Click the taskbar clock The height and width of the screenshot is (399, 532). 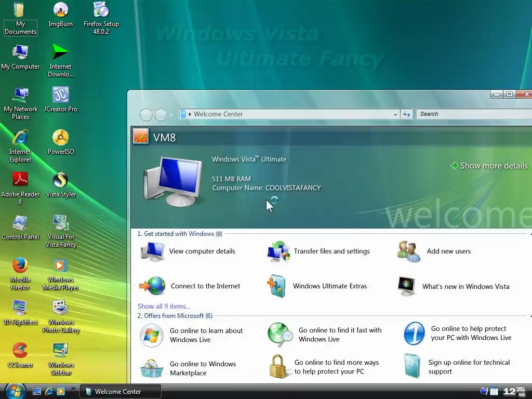pyautogui.click(x=514, y=392)
